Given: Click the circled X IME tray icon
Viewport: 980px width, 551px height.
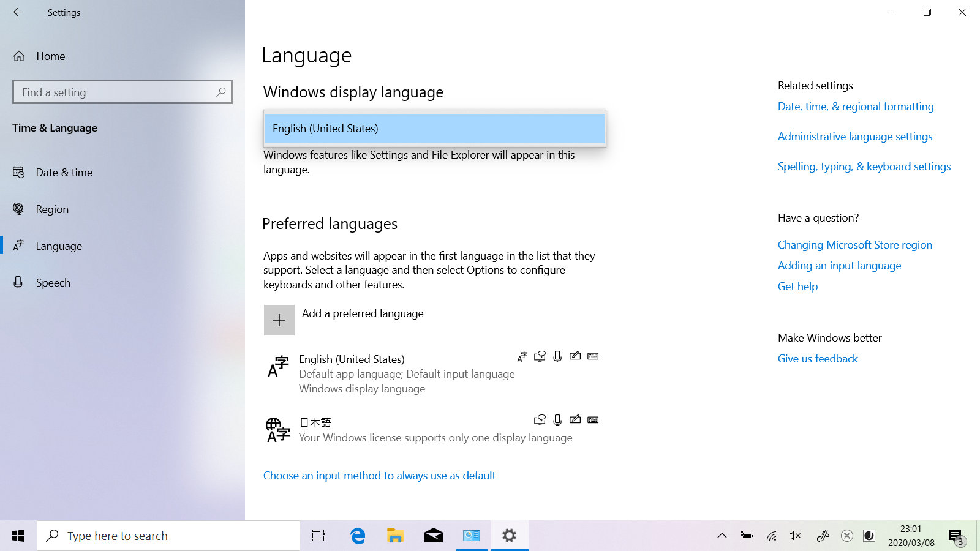Looking at the screenshot, I should click(x=847, y=536).
